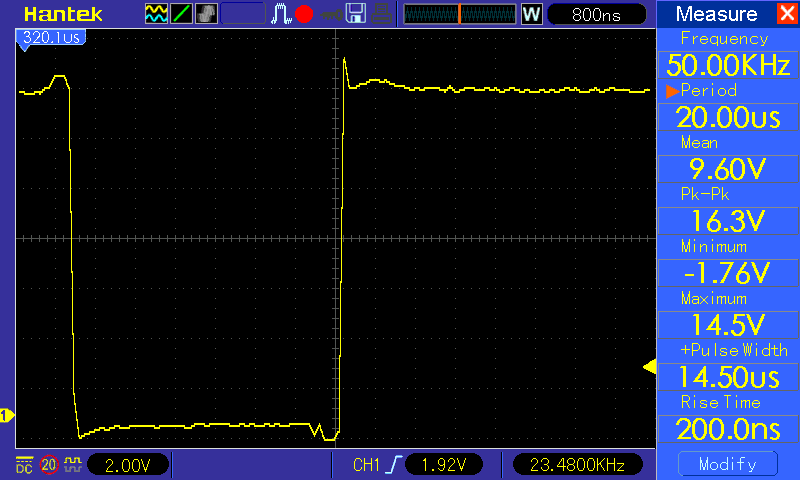
Task: Click the red circled 20 bandwidth-limit icon
Action: (x=49, y=465)
